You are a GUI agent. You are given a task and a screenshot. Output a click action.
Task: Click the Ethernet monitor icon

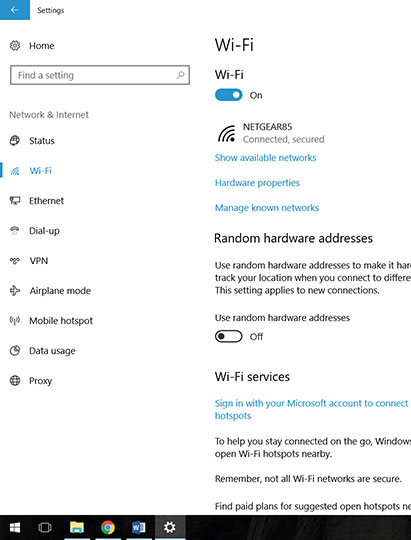[x=15, y=200]
